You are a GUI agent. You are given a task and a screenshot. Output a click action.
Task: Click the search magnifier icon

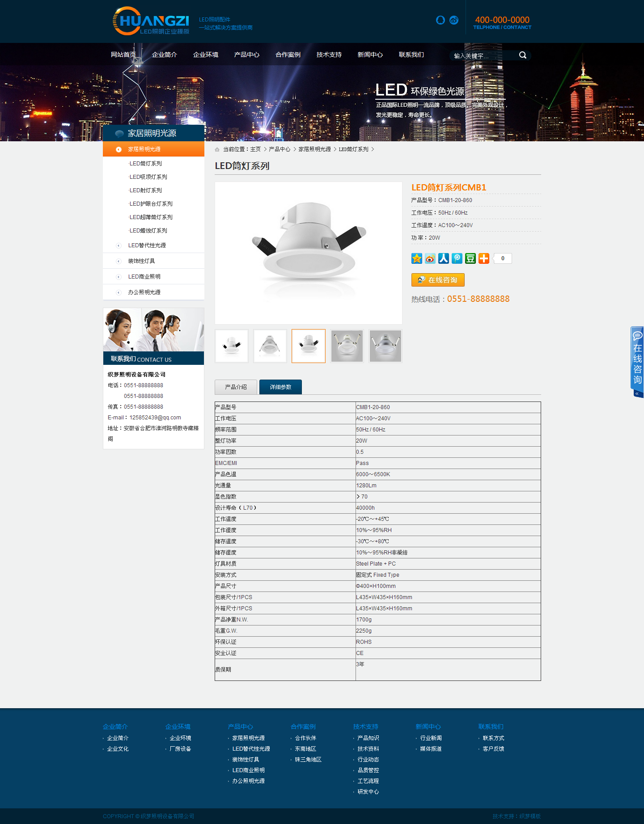click(522, 55)
